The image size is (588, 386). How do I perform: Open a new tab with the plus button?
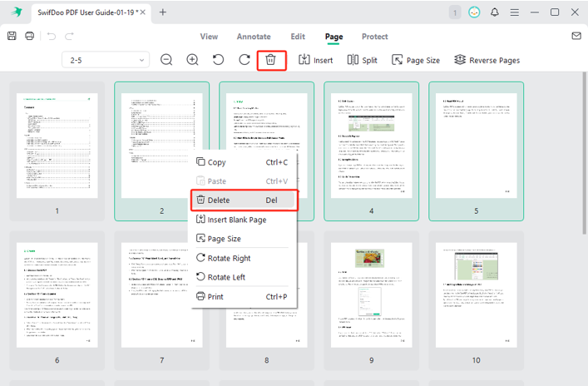click(x=163, y=12)
